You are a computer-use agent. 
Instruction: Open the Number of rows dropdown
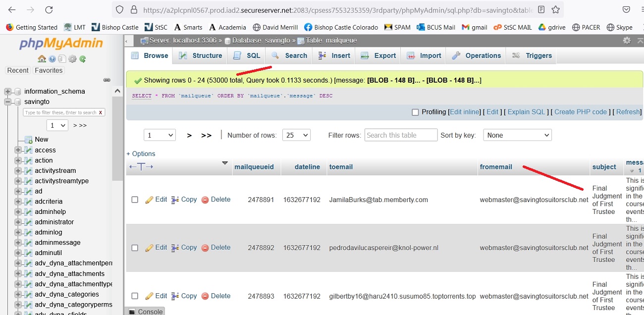(296, 135)
